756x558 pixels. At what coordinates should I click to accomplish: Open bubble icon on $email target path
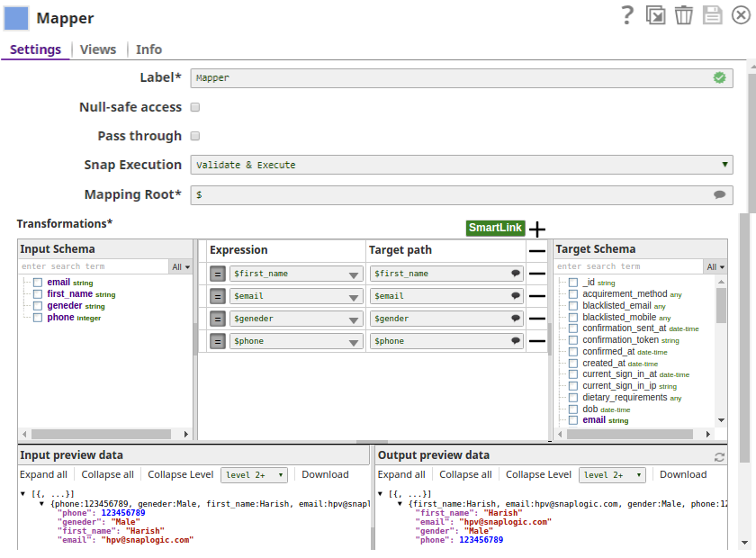point(516,295)
